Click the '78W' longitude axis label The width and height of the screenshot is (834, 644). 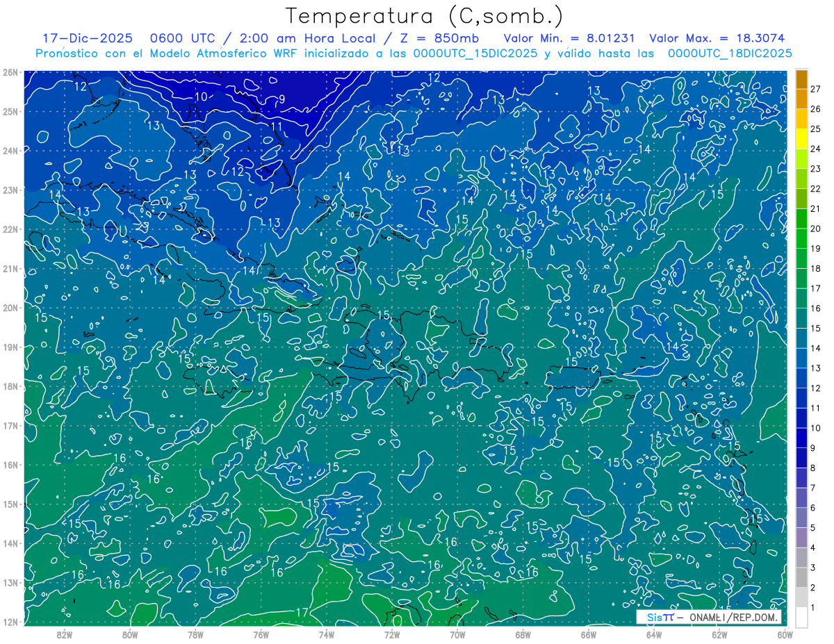pos(195,634)
